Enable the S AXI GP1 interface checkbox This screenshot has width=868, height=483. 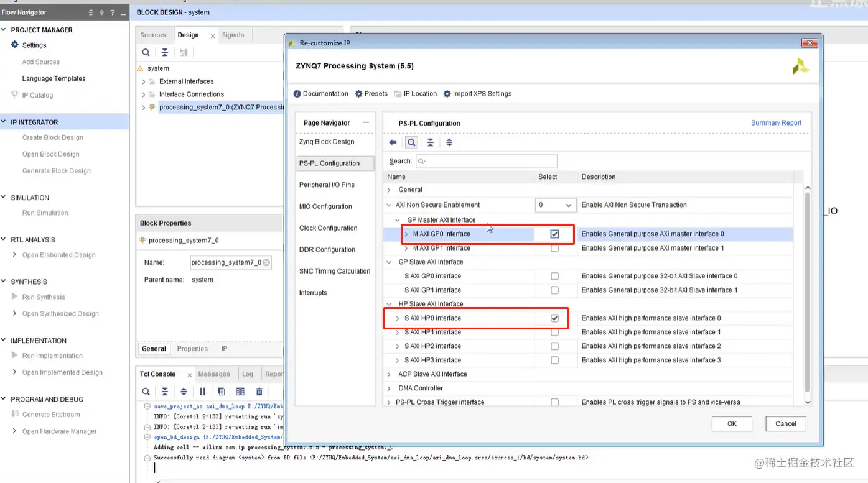[x=554, y=290]
